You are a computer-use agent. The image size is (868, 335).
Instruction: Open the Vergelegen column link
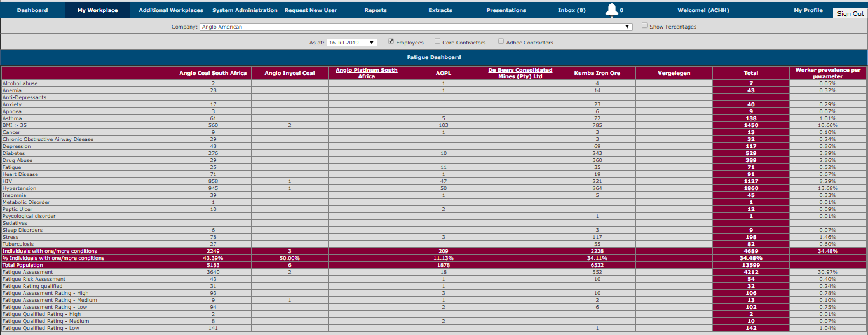(x=674, y=73)
